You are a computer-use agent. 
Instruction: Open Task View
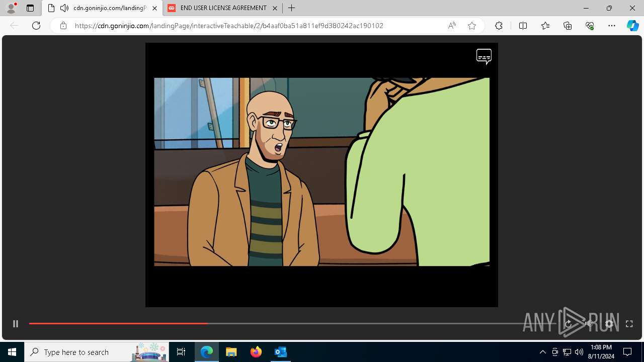(181, 352)
